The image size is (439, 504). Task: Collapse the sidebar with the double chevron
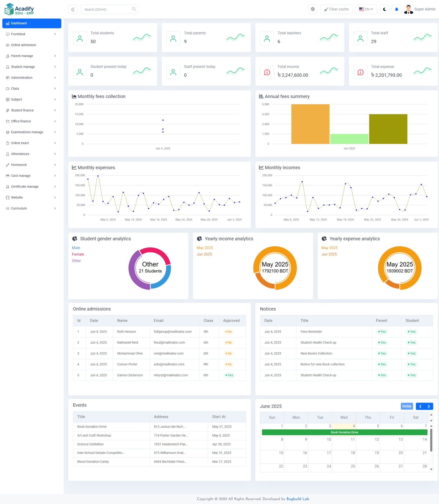pos(73,9)
